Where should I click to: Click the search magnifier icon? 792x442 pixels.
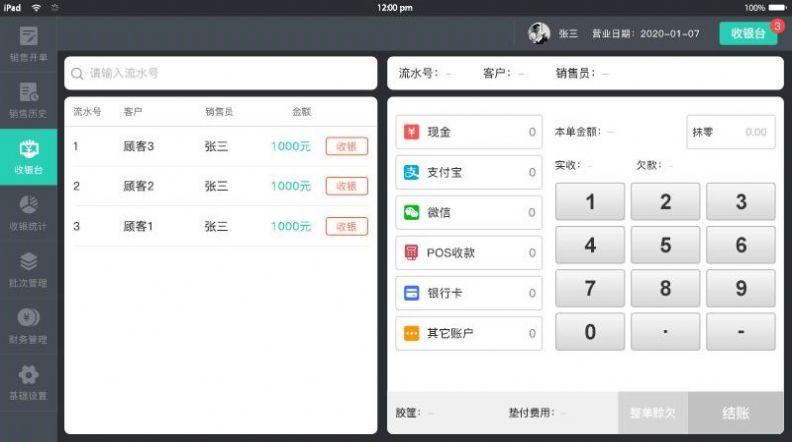(77, 74)
